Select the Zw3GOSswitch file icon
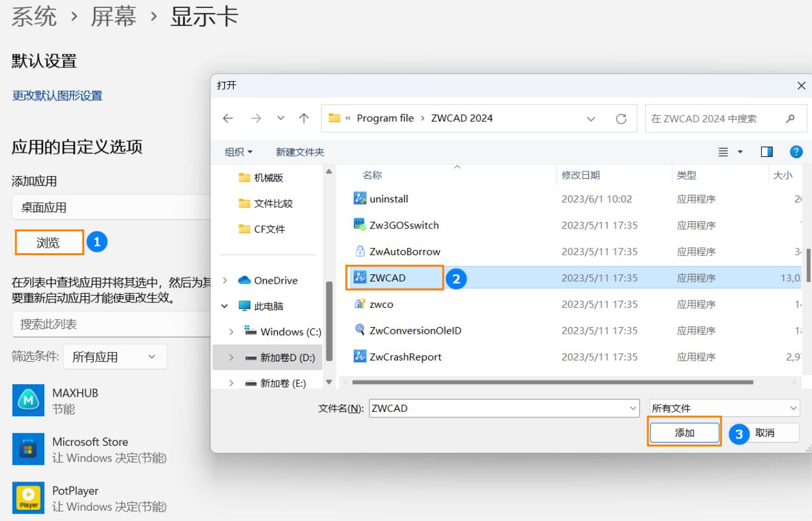812x521 pixels. (360, 225)
